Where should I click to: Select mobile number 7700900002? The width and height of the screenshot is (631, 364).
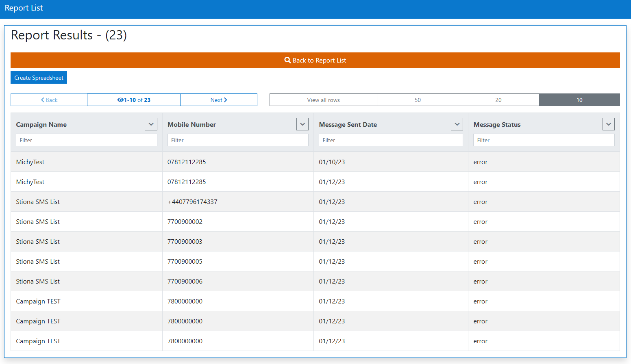click(x=185, y=222)
